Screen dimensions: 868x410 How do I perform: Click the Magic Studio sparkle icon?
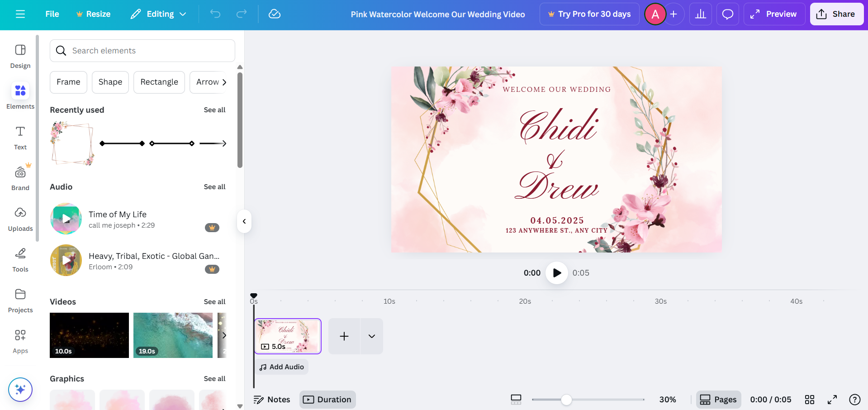tap(20, 389)
